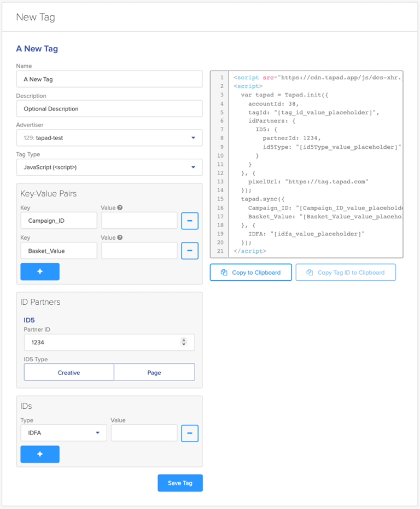This screenshot has height=509, width=420.
Task: Select Creative as the ID5 Type
Action: point(69,372)
